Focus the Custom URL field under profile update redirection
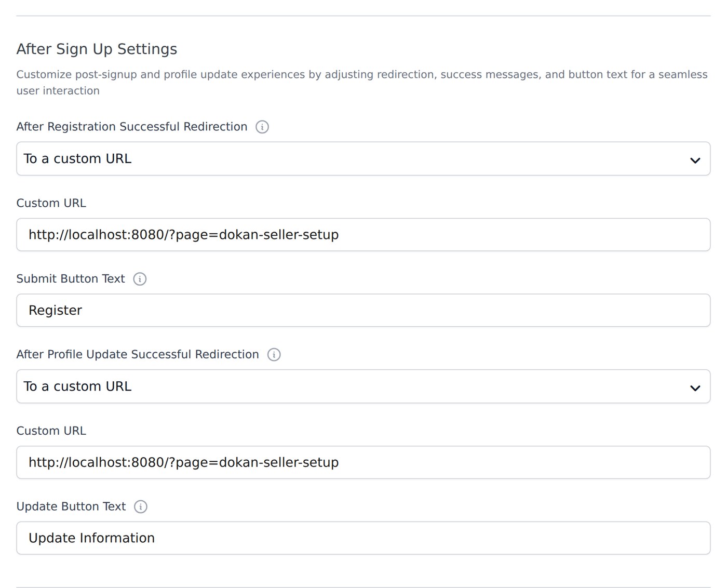The image size is (727, 588). [363, 462]
